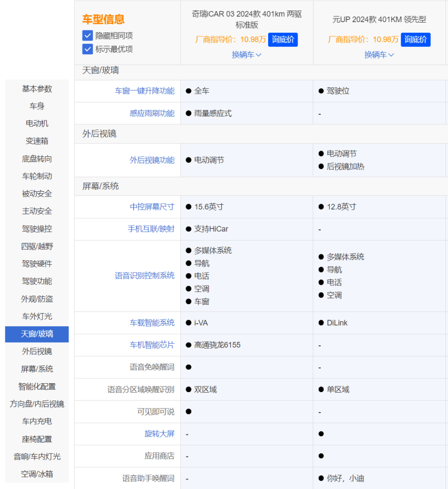Screen dimensions: 448x489
Task: Open the 手机互联/映射 link
Action: click(151, 229)
